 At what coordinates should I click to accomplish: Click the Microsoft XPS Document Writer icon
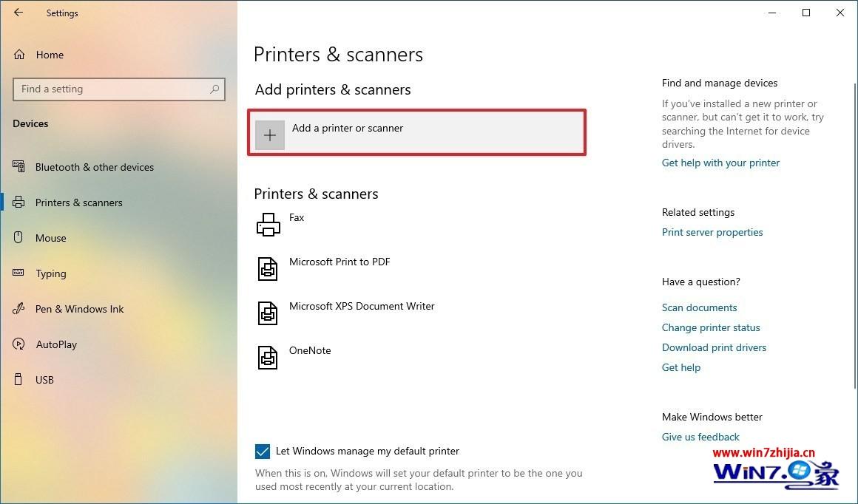click(x=268, y=313)
